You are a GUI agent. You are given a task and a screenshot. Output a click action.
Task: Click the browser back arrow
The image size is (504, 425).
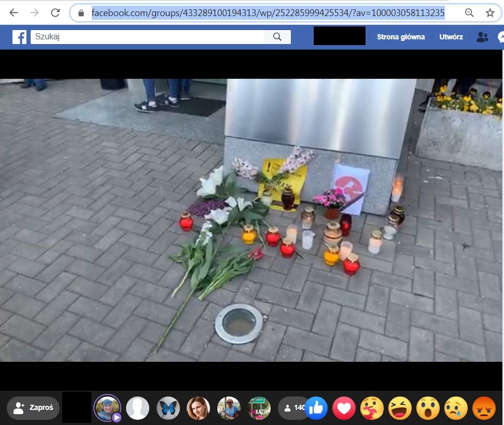(14, 13)
